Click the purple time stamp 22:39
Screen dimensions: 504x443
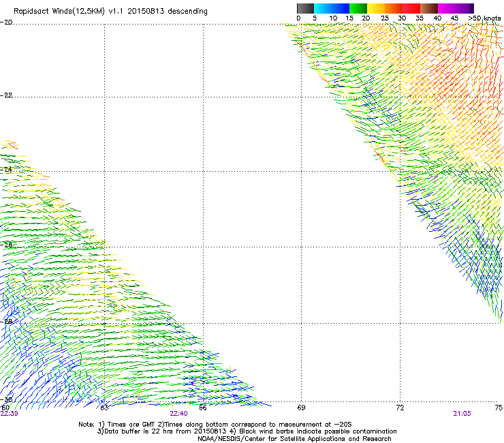coord(10,414)
